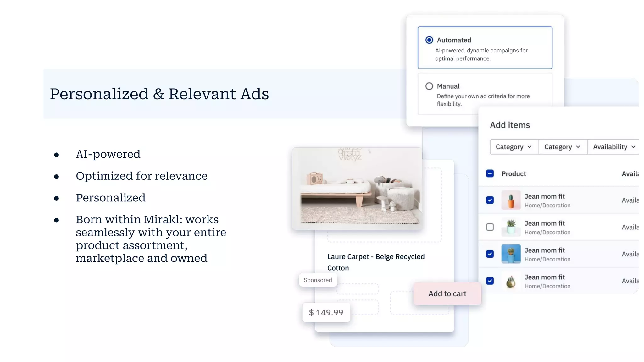Viewport: 644px width, 362px height.
Task: Open the Availability filter dropdown
Action: click(x=613, y=147)
